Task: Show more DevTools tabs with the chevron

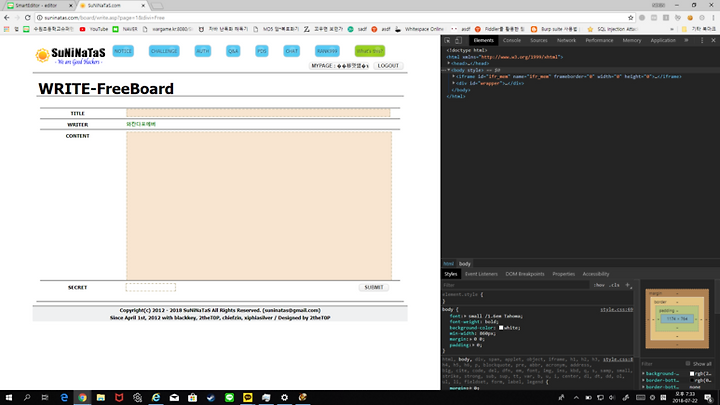Action: click(686, 40)
